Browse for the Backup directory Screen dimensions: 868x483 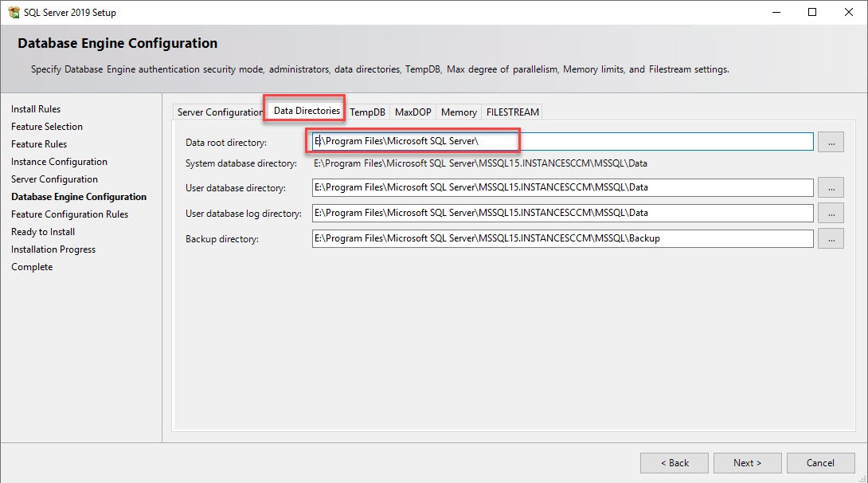click(831, 238)
